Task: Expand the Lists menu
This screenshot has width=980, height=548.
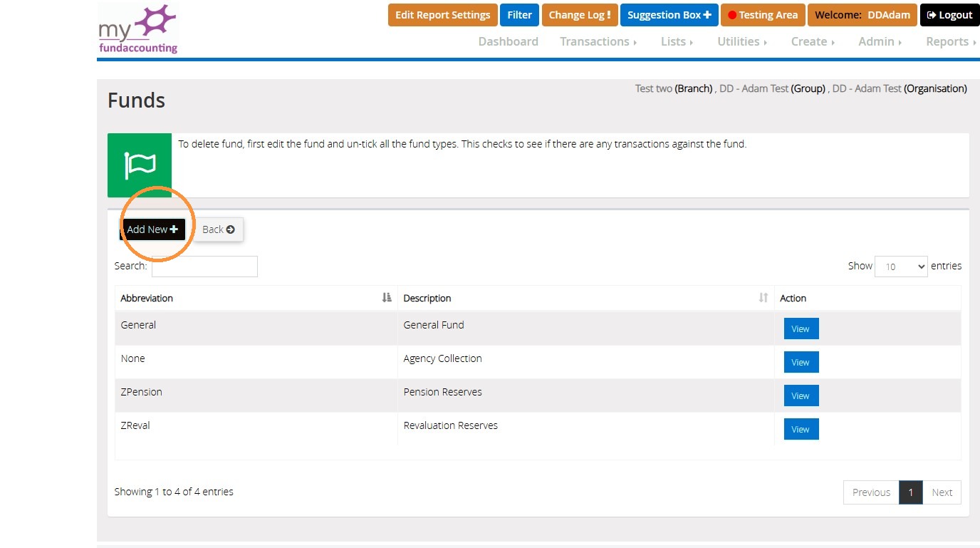Action: pos(677,41)
